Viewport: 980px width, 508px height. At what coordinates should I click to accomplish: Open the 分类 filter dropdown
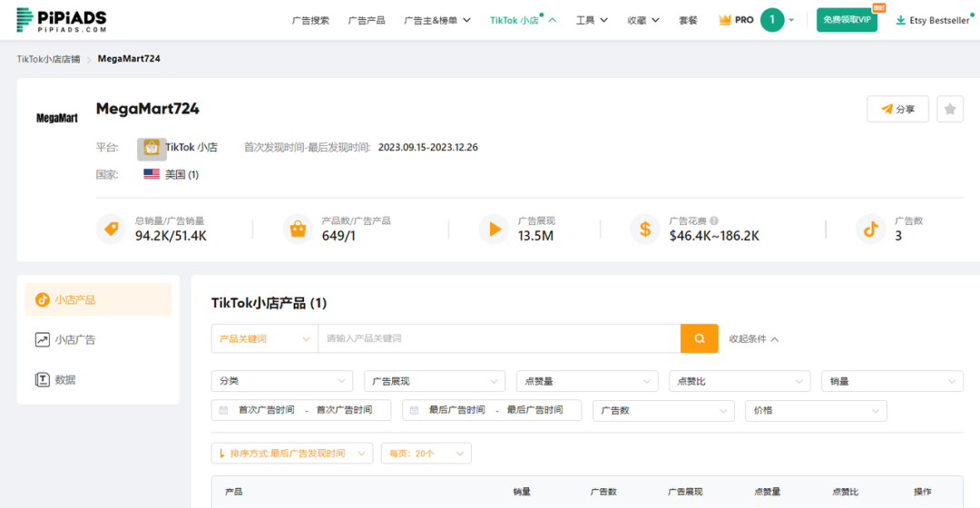pyautogui.click(x=282, y=381)
